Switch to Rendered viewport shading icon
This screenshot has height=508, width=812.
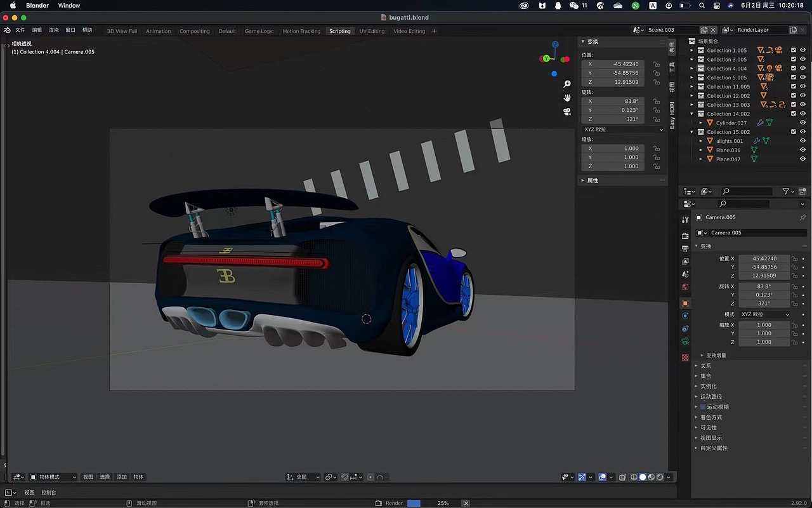(660, 477)
